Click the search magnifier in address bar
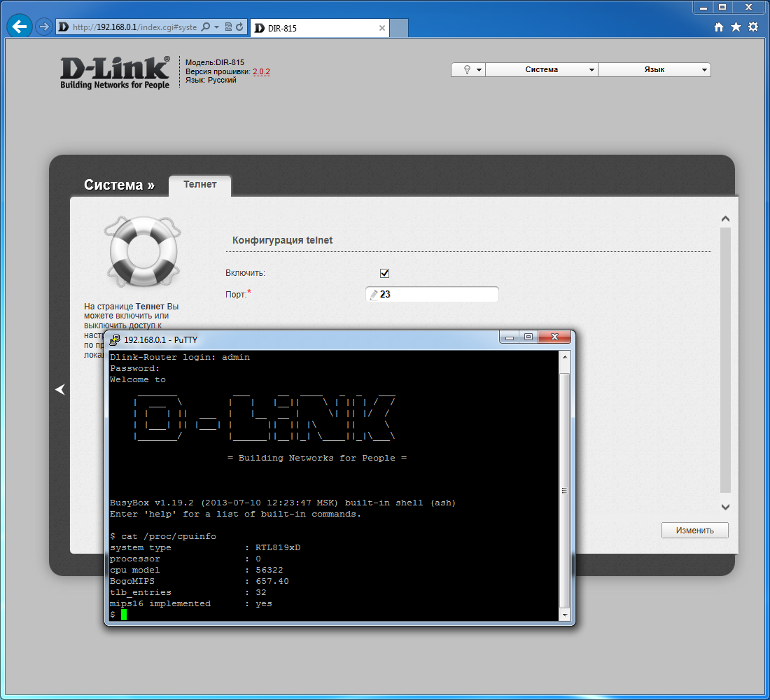The image size is (770, 700). 206,27
